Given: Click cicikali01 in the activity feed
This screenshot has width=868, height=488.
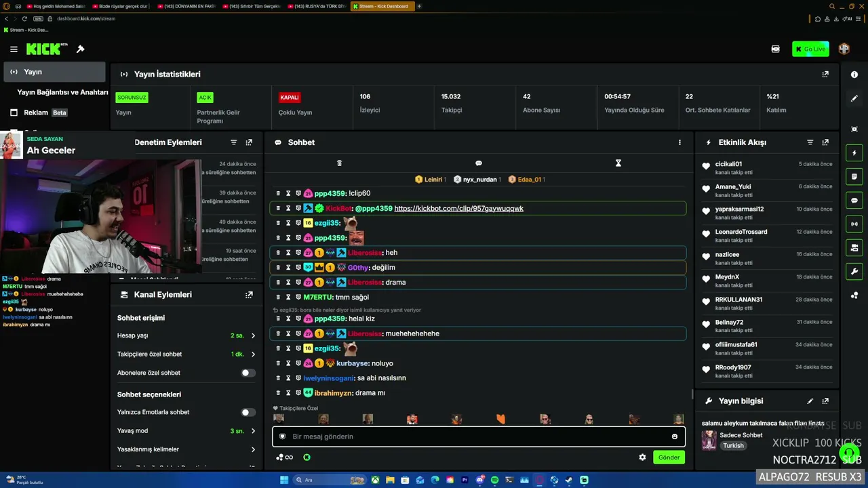Looking at the screenshot, I should pos(728,164).
